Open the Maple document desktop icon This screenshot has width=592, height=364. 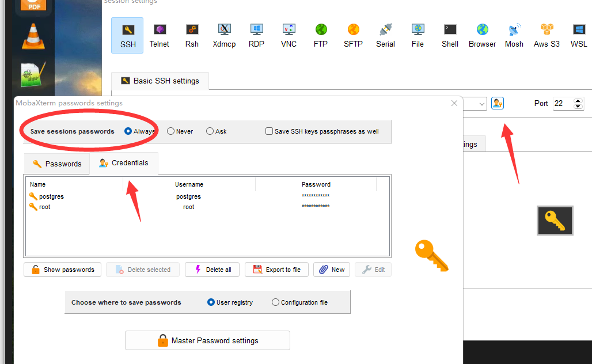pyautogui.click(x=33, y=74)
